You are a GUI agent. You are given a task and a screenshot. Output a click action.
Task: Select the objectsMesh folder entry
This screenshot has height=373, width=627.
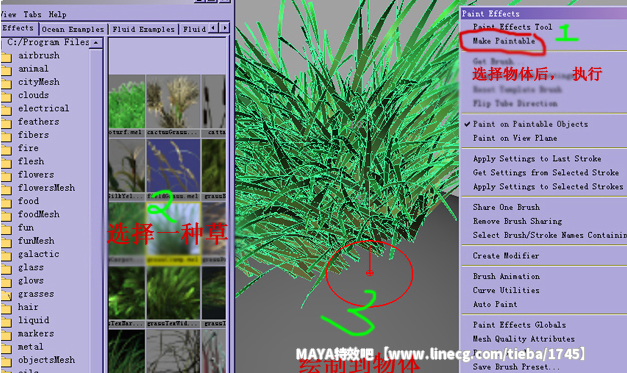(46, 360)
